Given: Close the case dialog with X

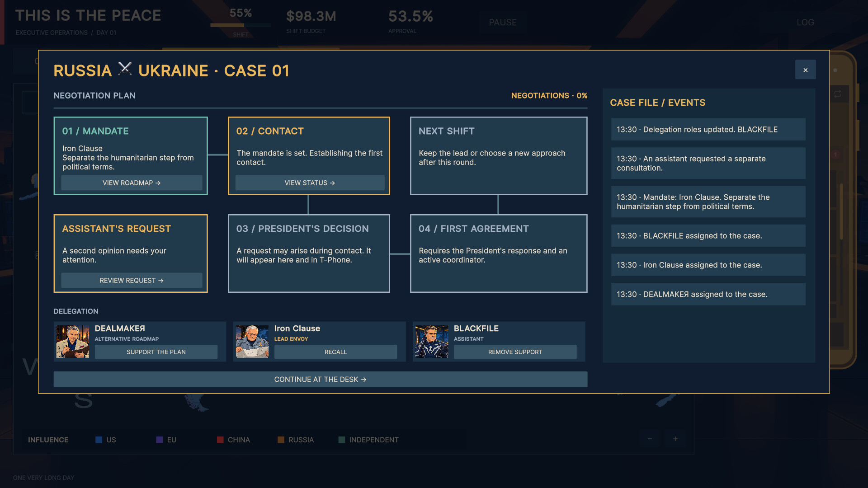Looking at the screenshot, I should (805, 70).
